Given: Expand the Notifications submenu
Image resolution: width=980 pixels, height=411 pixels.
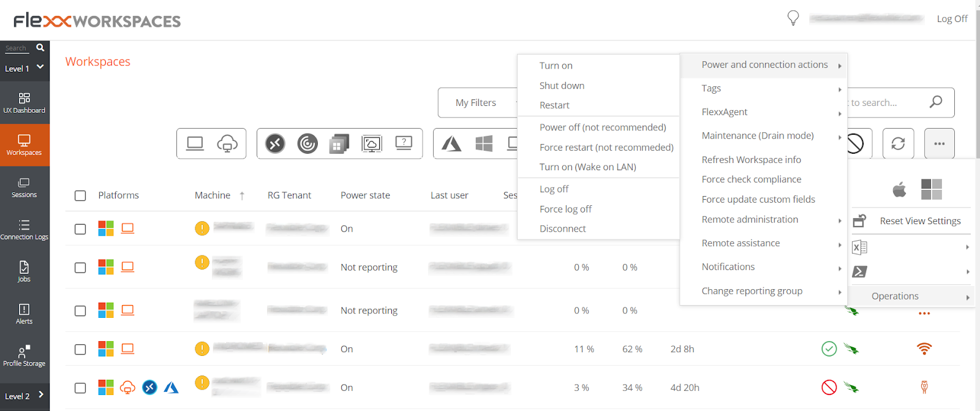Looking at the screenshot, I should click(763, 267).
